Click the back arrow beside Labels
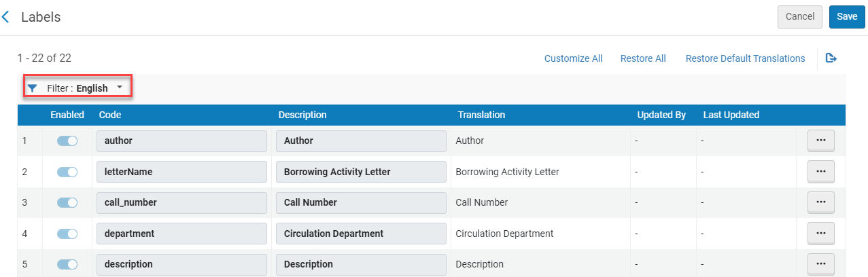The width and height of the screenshot is (868, 277). [x=6, y=17]
